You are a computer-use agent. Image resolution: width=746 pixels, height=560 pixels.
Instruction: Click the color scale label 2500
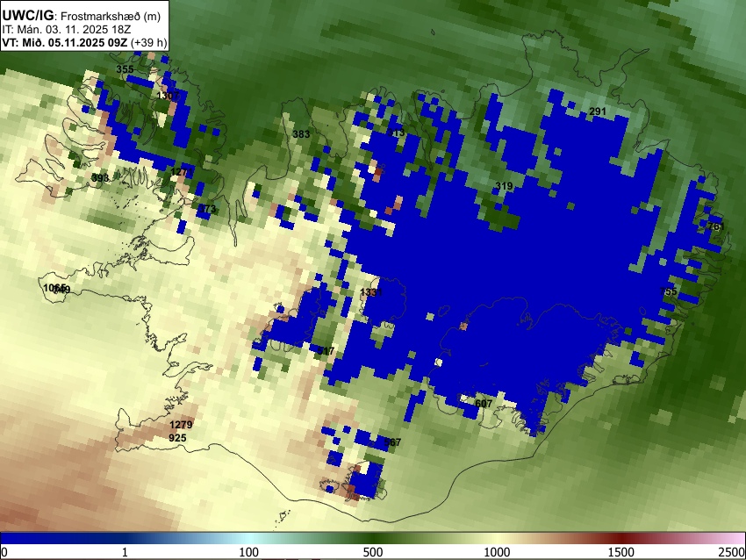[x=732, y=552]
